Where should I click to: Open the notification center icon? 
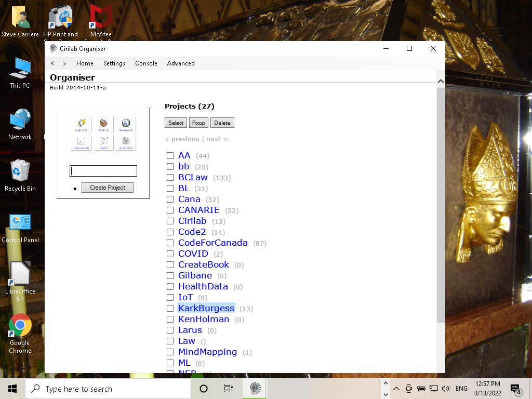516,389
